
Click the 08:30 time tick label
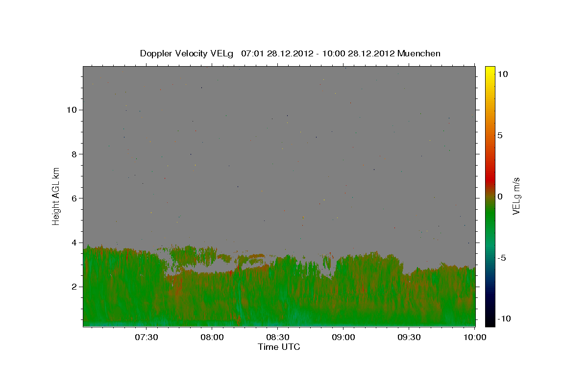coord(277,337)
